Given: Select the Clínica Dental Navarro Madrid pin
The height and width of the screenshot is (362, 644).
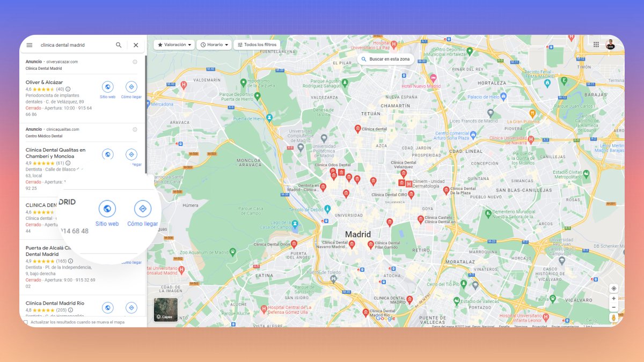Looking at the screenshot, I should click(x=352, y=245).
